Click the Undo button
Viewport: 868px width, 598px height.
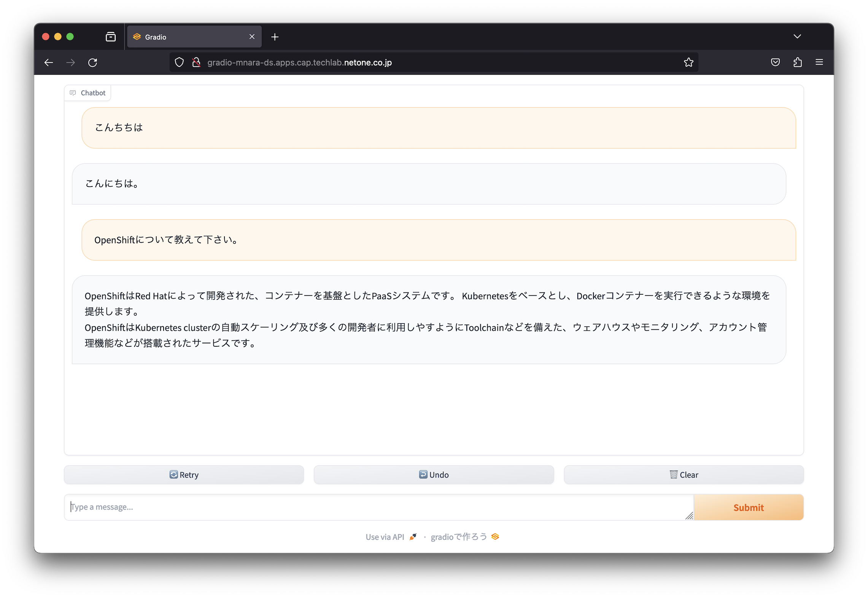click(434, 475)
